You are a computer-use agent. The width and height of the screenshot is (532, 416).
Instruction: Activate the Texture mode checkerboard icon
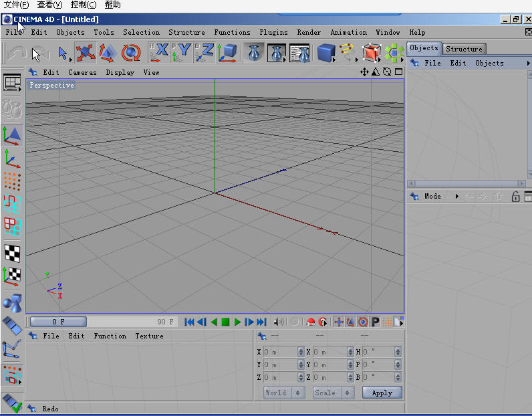(x=12, y=252)
